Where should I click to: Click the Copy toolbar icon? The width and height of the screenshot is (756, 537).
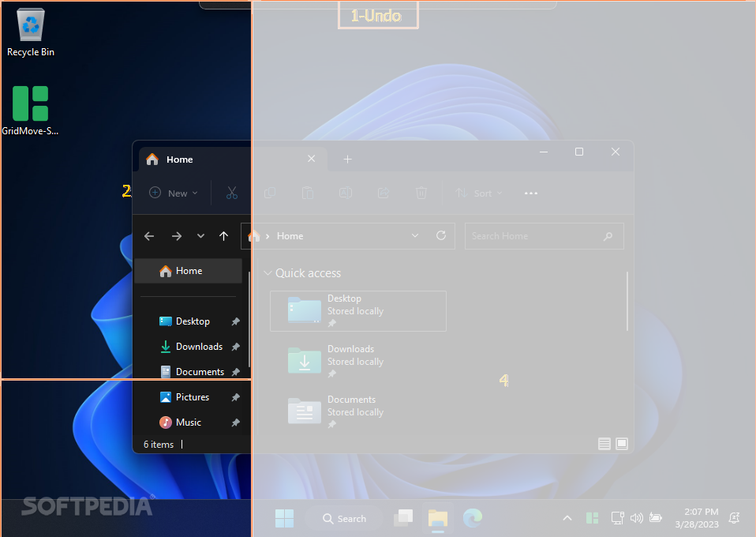[270, 193]
